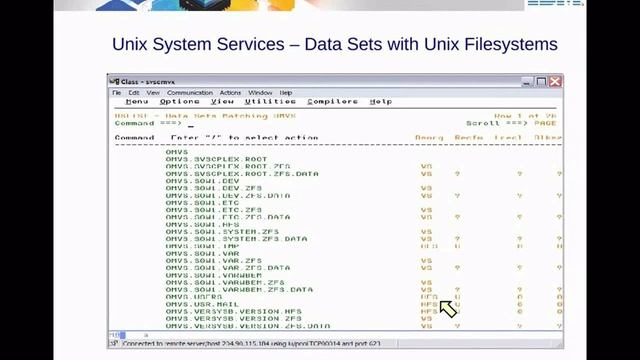Screen dimensions: 640x360
Task: Click the emulator window icon in title bar
Action: (x=114, y=82)
